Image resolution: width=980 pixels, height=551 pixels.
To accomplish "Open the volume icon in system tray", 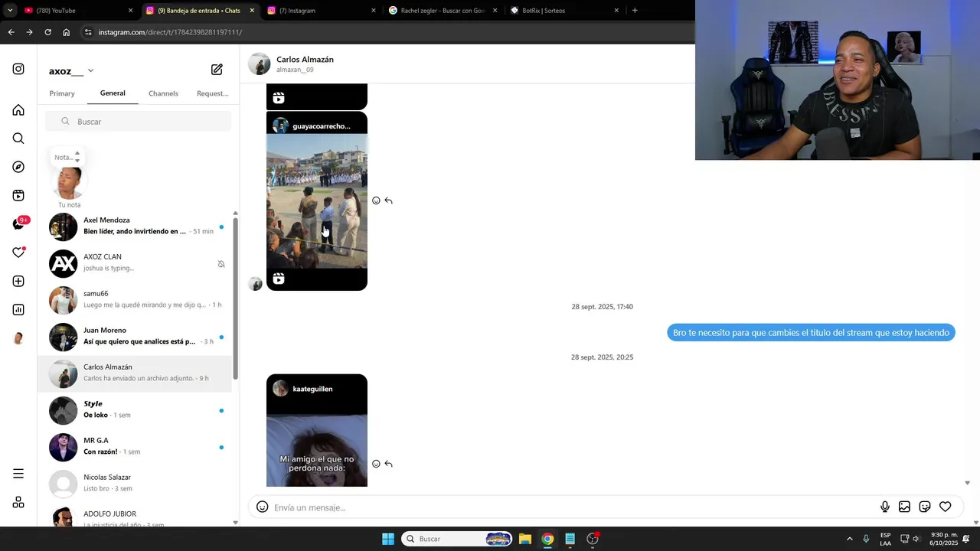I will pos(916,539).
